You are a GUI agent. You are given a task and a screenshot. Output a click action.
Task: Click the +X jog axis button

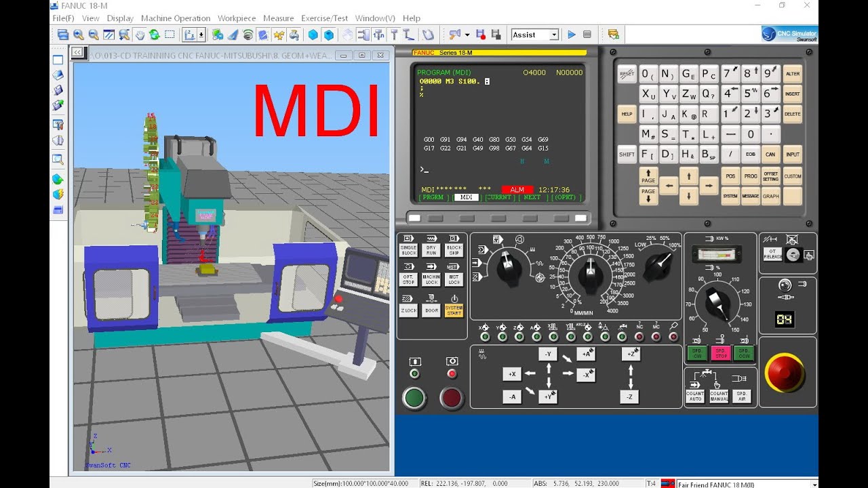click(x=512, y=373)
